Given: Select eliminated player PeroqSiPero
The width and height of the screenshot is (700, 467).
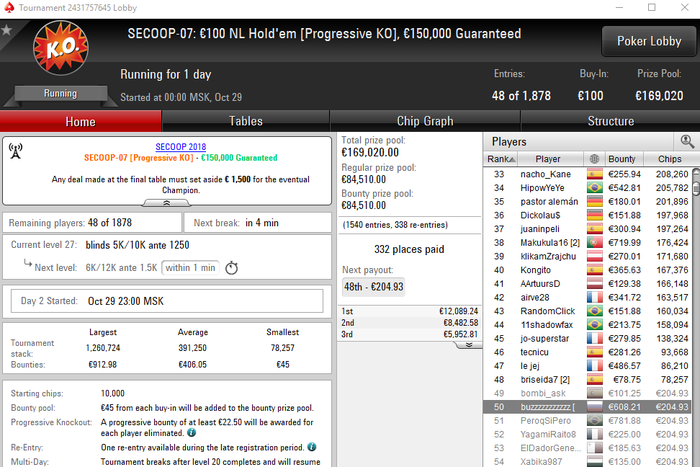Looking at the screenshot, I should coord(588,421).
